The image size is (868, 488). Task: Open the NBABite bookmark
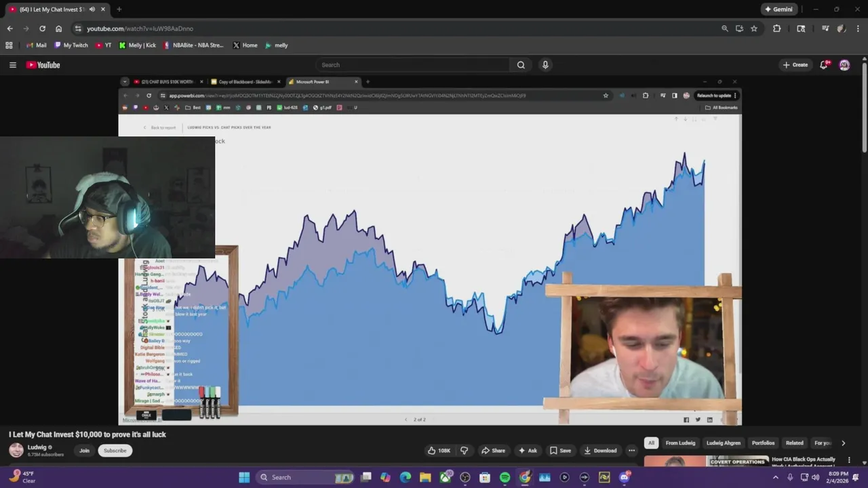point(193,45)
